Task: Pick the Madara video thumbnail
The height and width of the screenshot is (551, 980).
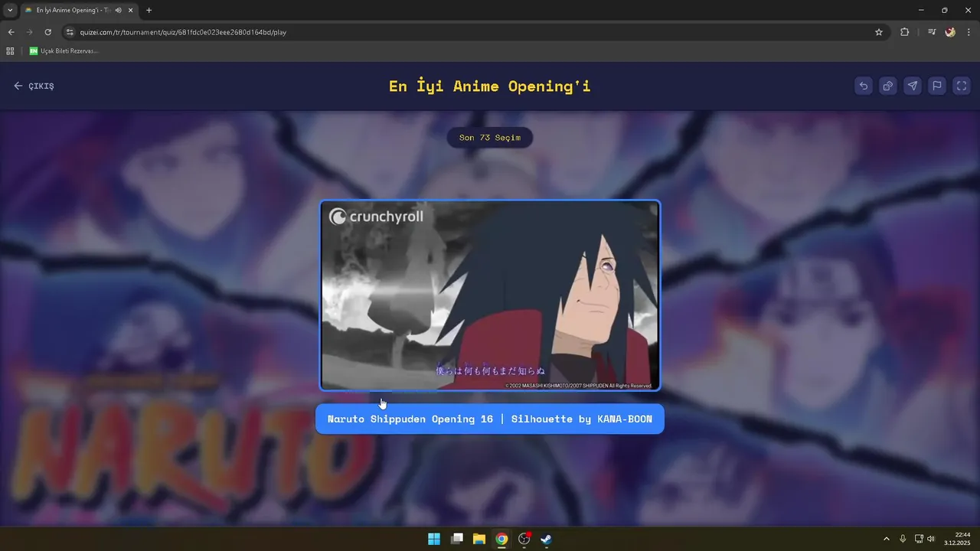Action: coord(490,295)
